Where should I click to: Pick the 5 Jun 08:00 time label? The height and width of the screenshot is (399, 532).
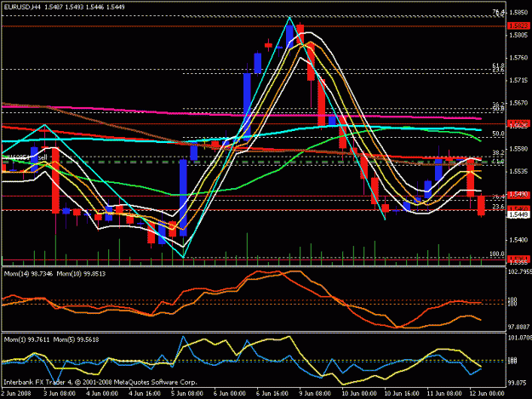point(187,394)
